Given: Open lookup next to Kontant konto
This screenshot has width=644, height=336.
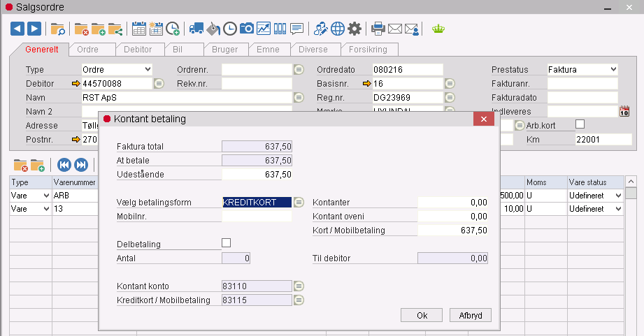Looking at the screenshot, I should 299,286.
